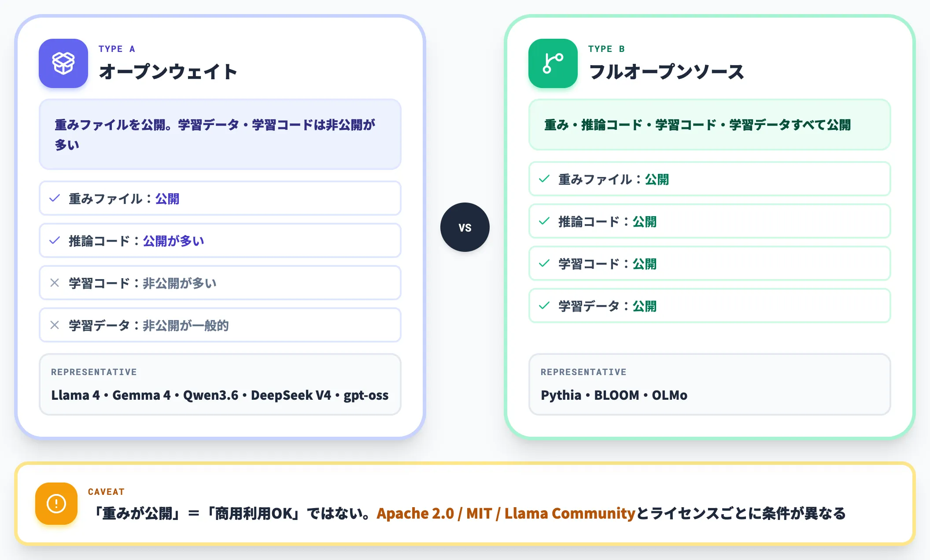
Task: Click the orange caveat exclamation icon
Action: point(56,504)
